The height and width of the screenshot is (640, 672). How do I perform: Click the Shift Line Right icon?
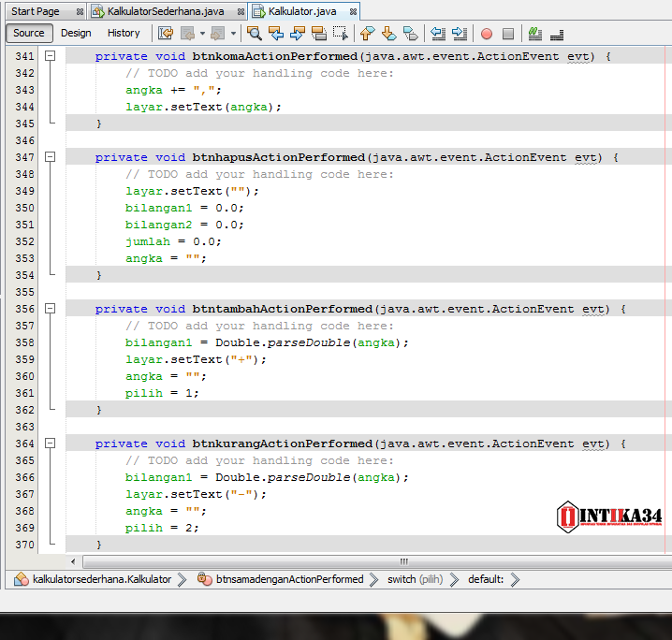460,33
